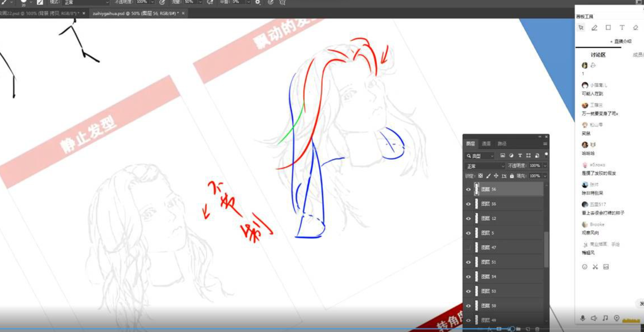Click the layers panel scrollbar

[x=546, y=250]
